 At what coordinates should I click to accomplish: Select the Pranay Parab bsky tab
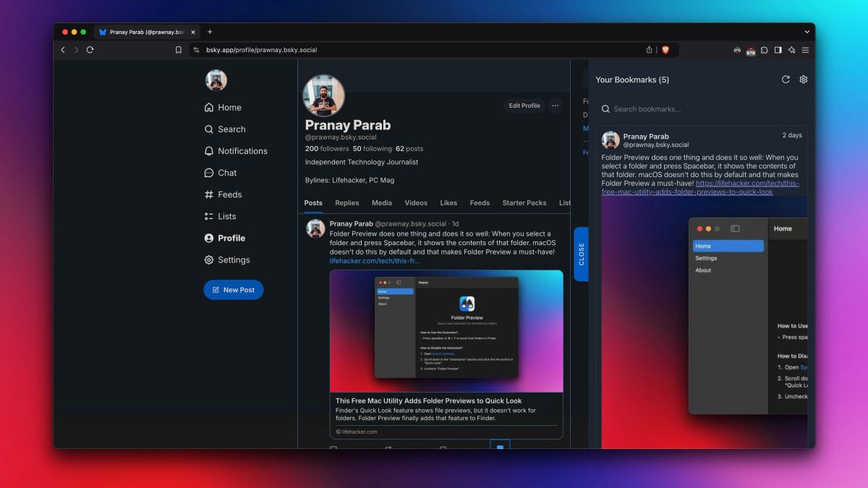[x=147, y=32]
